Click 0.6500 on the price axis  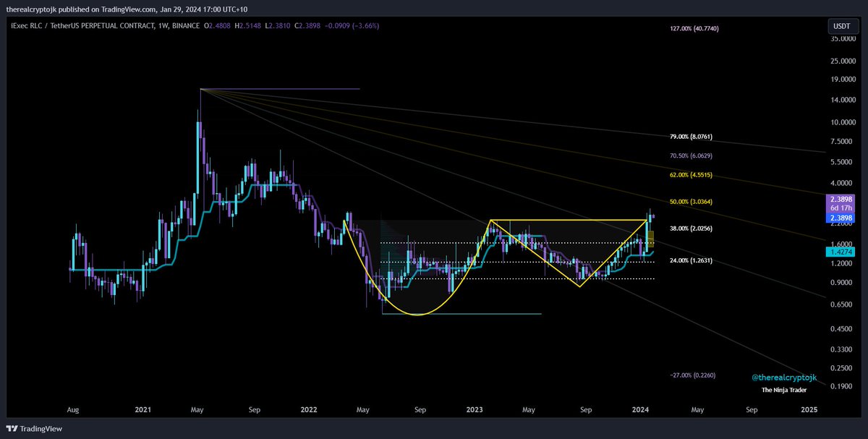(x=842, y=305)
